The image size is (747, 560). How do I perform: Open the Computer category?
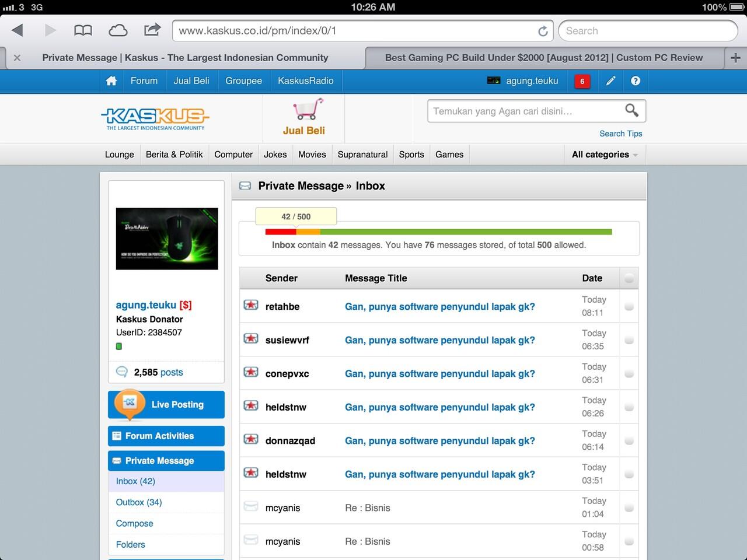click(x=233, y=155)
